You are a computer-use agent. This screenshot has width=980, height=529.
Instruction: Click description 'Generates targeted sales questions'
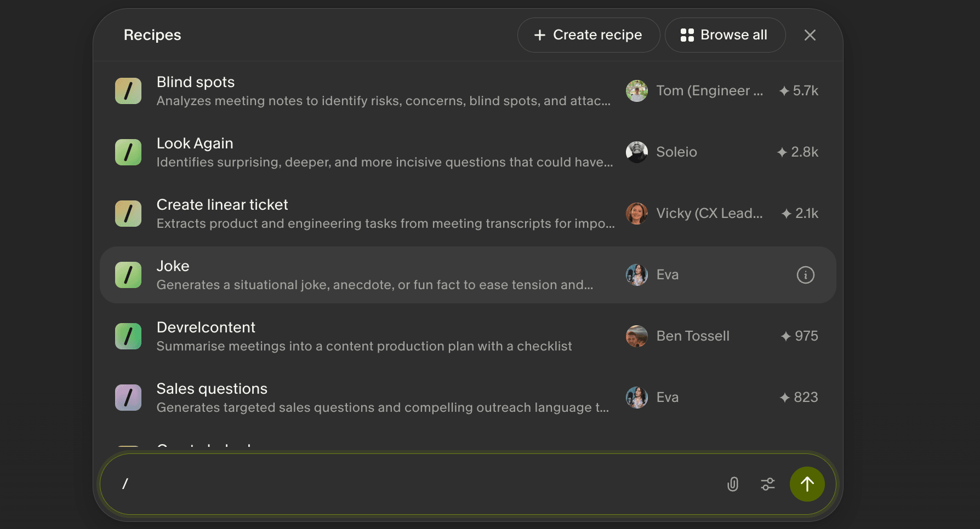click(383, 407)
